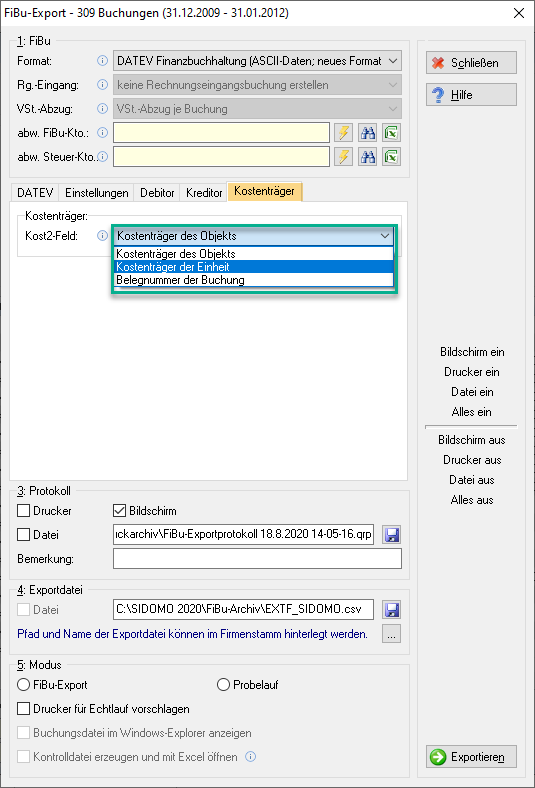The width and height of the screenshot is (535, 788).
Task: Click save disk icon for Protokoll Datei path
Action: point(391,535)
